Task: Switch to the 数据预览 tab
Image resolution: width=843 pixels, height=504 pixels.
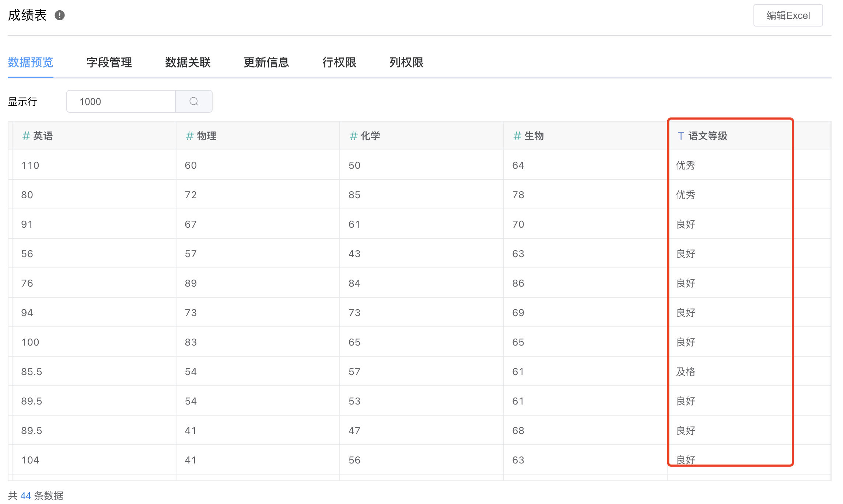Action: 31,62
